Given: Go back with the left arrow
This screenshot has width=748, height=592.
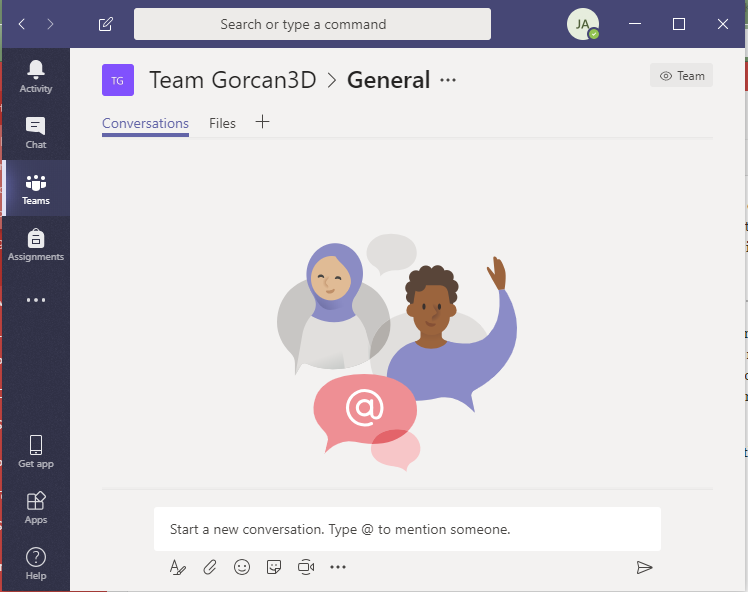Looking at the screenshot, I should (x=21, y=24).
